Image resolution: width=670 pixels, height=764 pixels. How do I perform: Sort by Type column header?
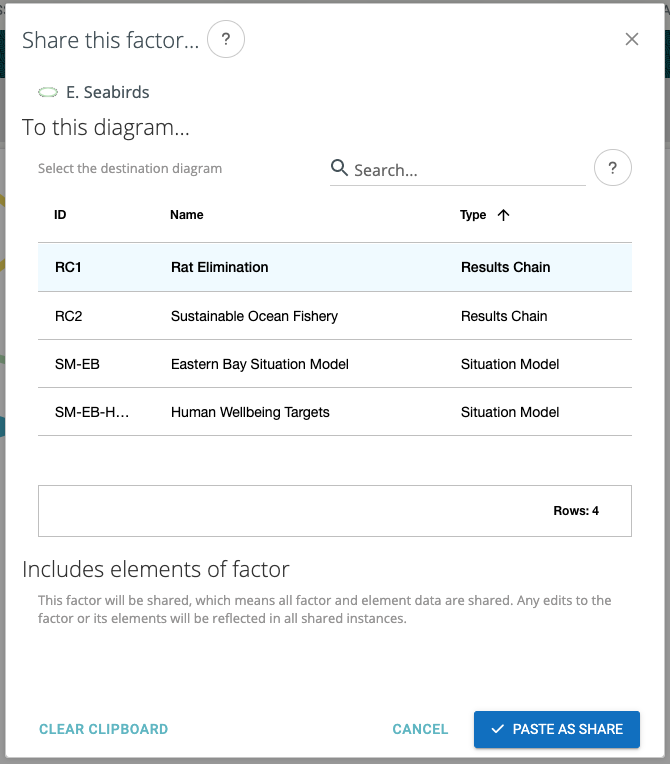pos(473,215)
